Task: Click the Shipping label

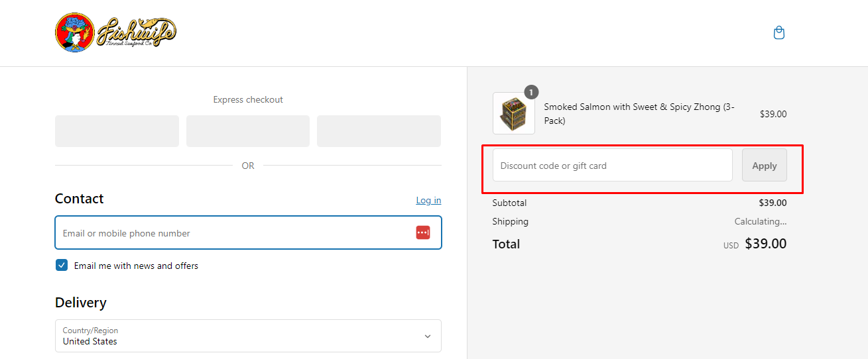Action: tap(511, 222)
